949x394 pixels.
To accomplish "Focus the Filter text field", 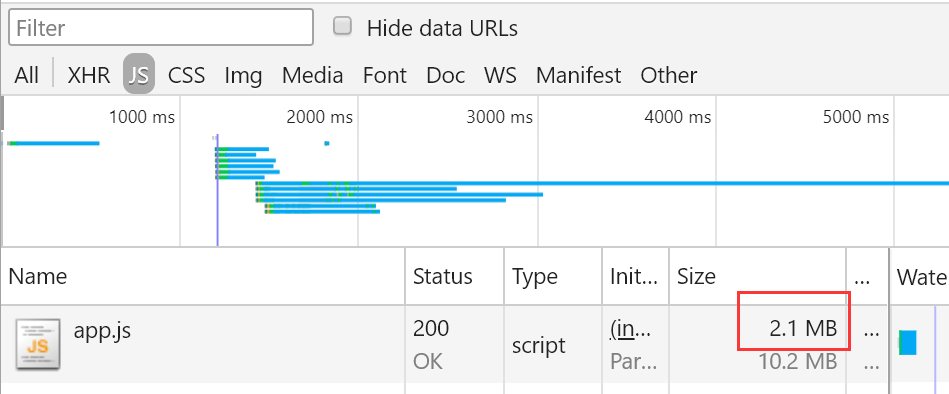I will tap(160, 27).
